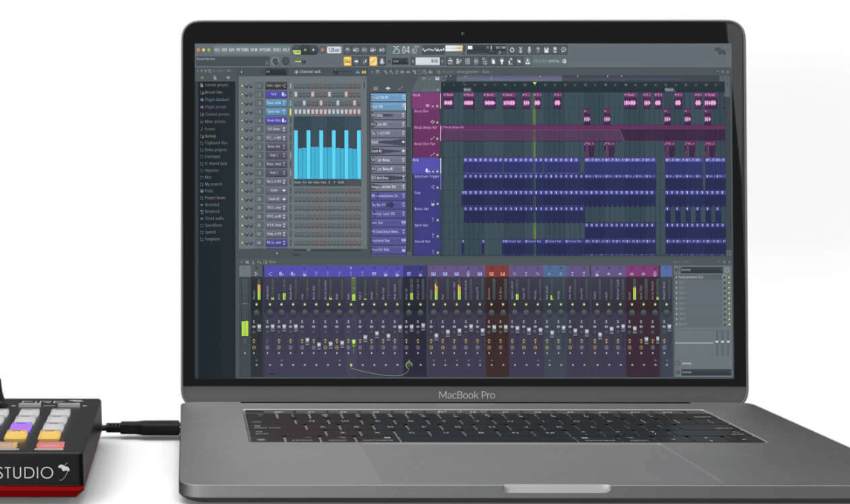Open the snap 'Line' dropdown
This screenshot has height=504, width=850.
click(400, 61)
